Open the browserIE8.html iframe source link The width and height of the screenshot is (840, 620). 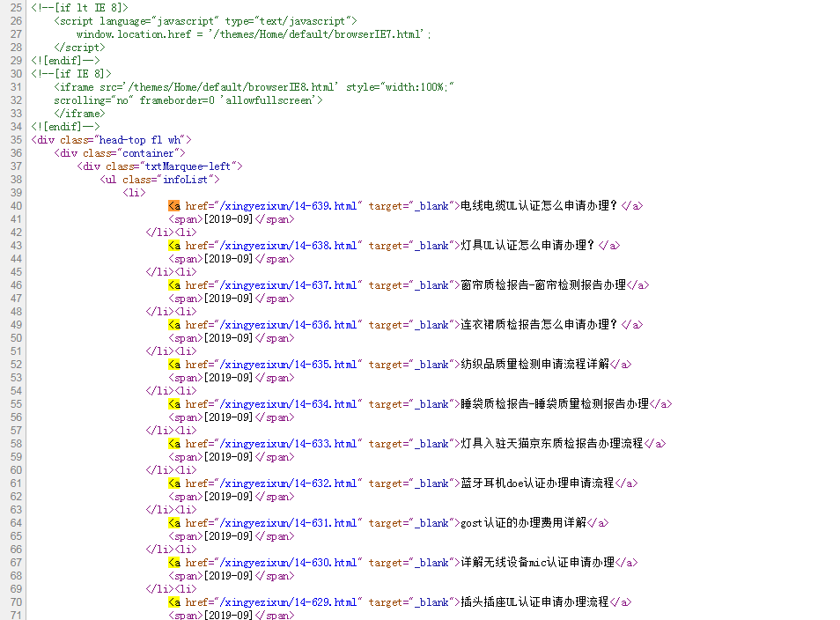232,87
